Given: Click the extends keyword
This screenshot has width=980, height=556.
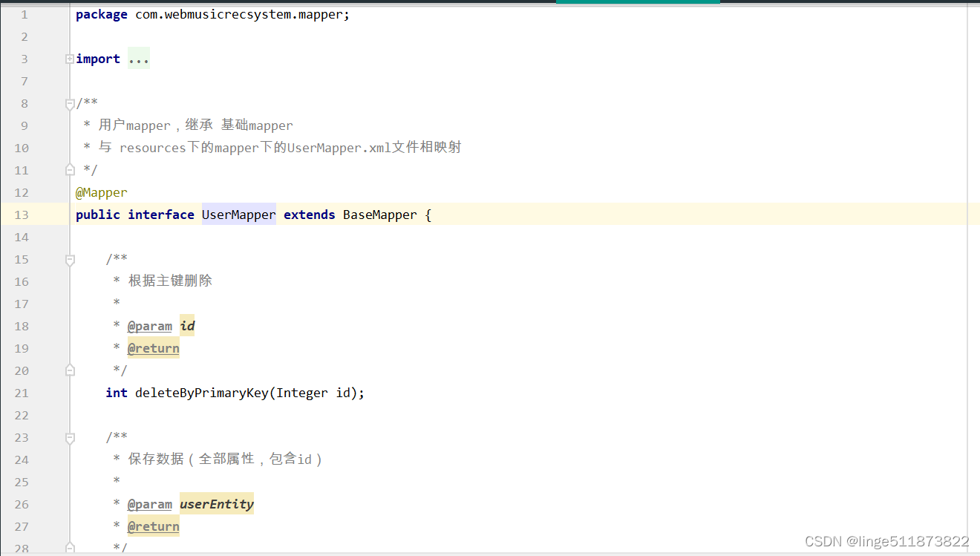Looking at the screenshot, I should pos(310,215).
